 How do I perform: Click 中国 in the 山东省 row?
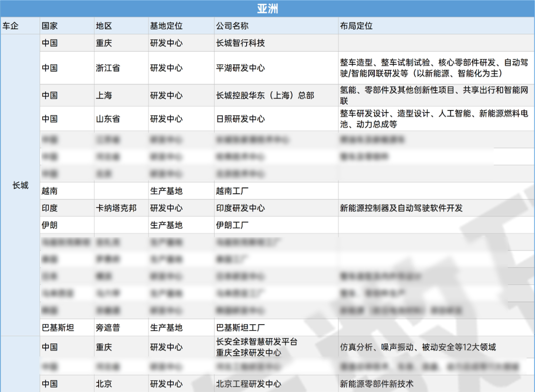point(50,119)
